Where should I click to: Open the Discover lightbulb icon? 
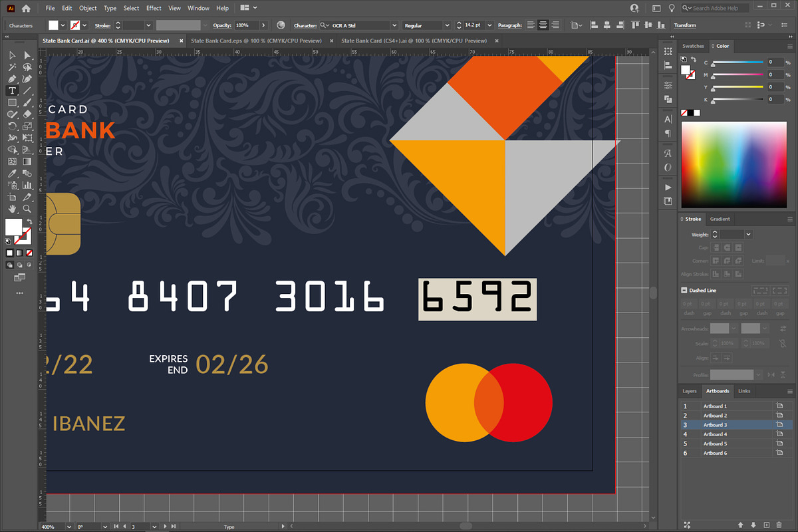(672, 8)
